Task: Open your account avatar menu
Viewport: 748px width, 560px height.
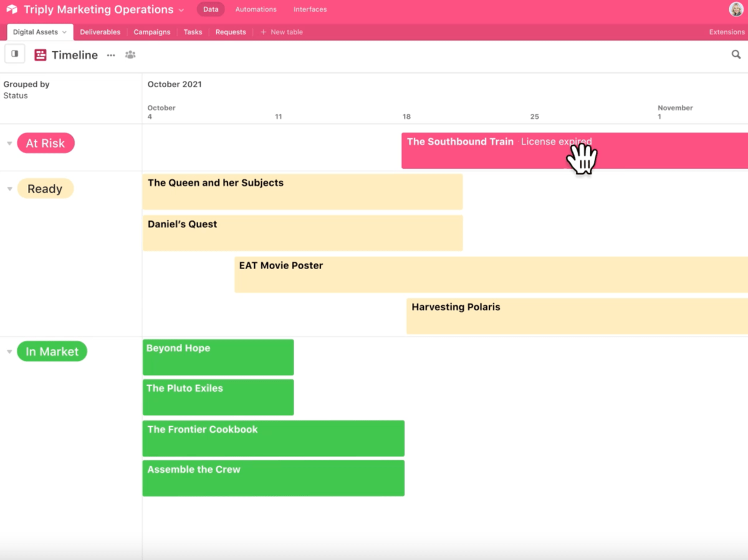Action: click(735, 9)
